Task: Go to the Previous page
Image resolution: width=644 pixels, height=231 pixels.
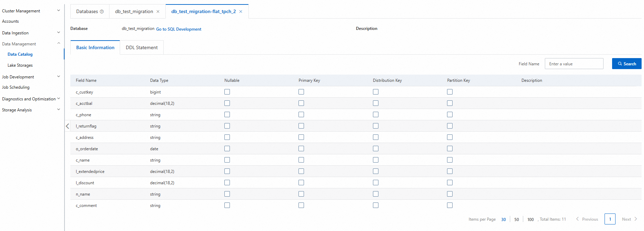Action: (587, 219)
